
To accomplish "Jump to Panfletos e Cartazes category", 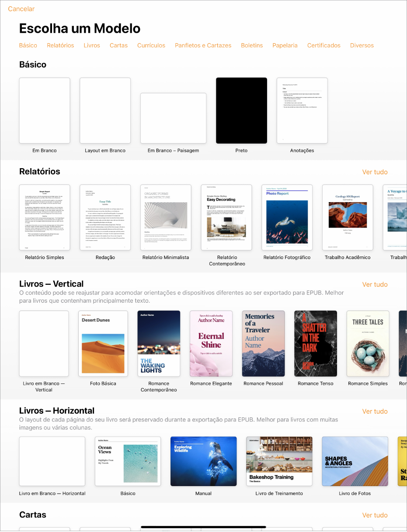I will (203, 45).
